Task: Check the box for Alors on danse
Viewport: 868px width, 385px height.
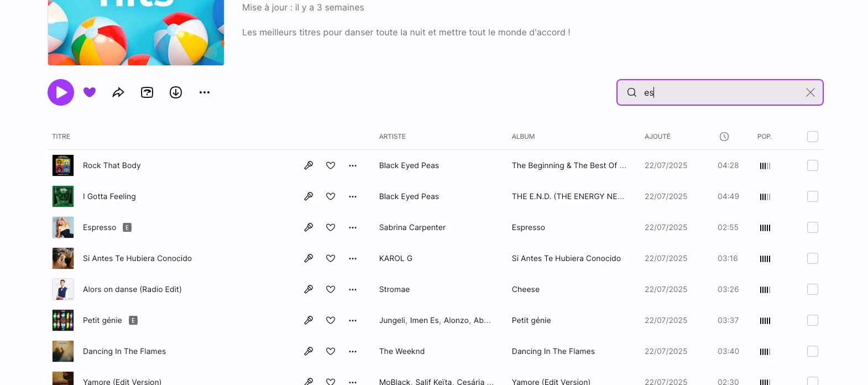Action: (x=812, y=289)
